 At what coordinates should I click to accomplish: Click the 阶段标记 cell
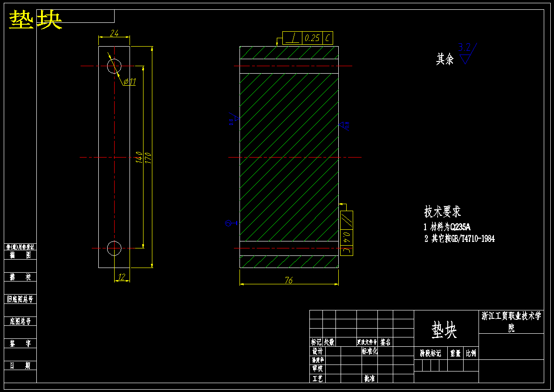tap(431, 353)
